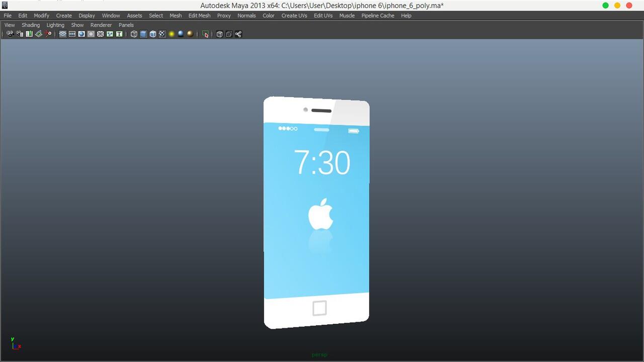Enable High Quality rendering gold sphere
644x362 pixels.
pos(190,34)
